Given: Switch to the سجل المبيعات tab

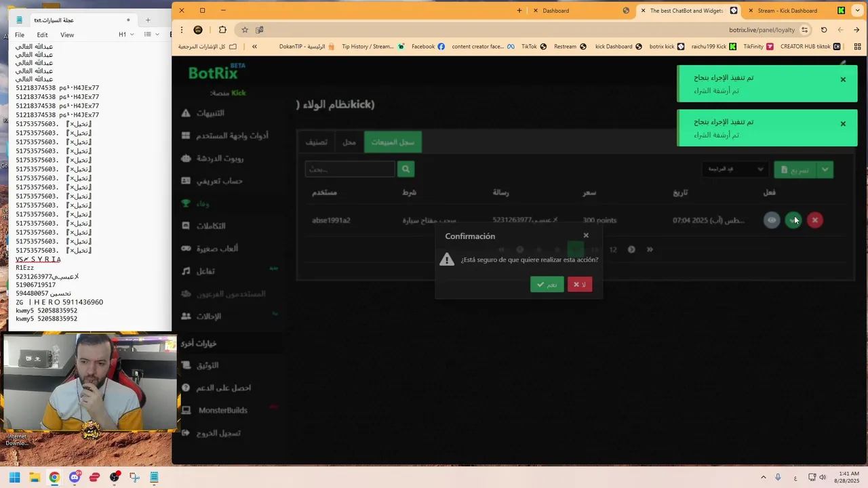Looking at the screenshot, I should pos(393,142).
